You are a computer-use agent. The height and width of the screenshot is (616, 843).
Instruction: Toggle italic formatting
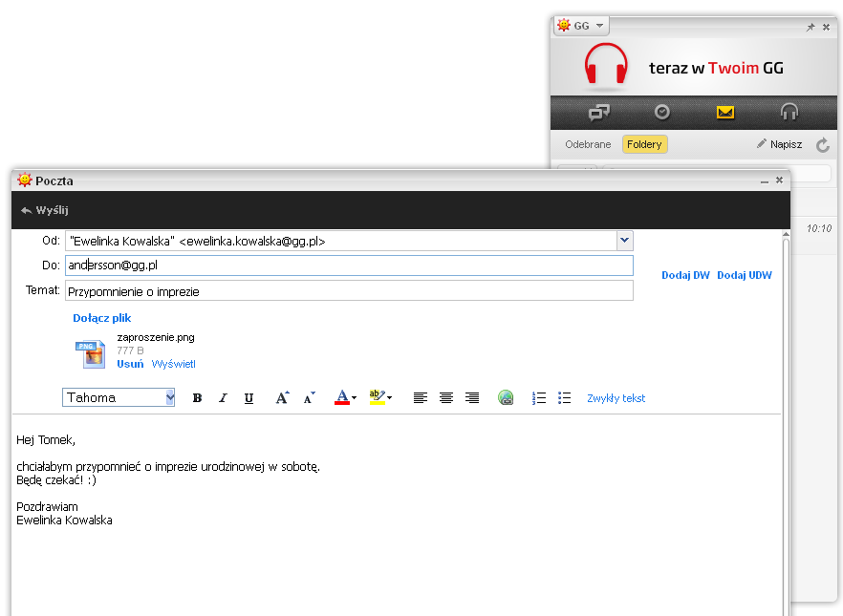pyautogui.click(x=223, y=398)
